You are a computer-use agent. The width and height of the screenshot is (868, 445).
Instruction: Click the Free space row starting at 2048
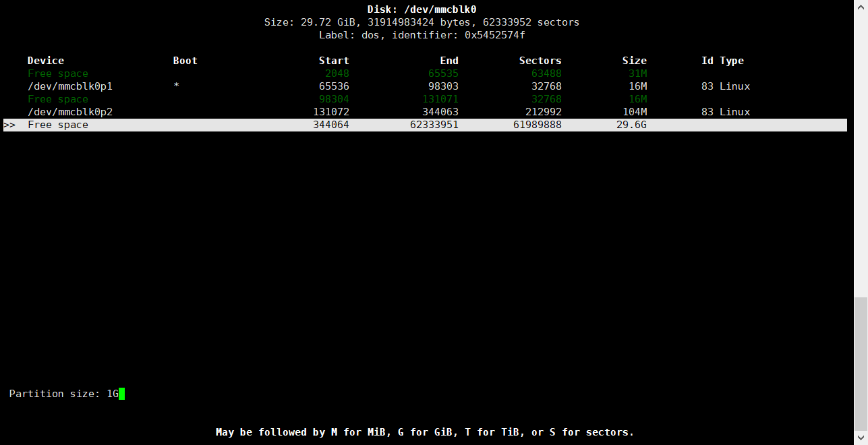point(425,73)
